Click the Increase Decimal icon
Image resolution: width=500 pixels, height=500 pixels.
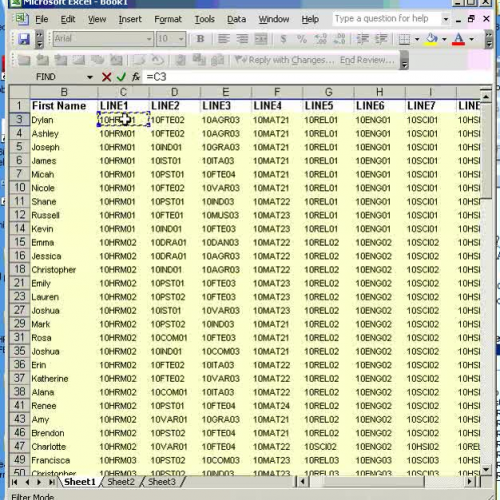(321, 39)
